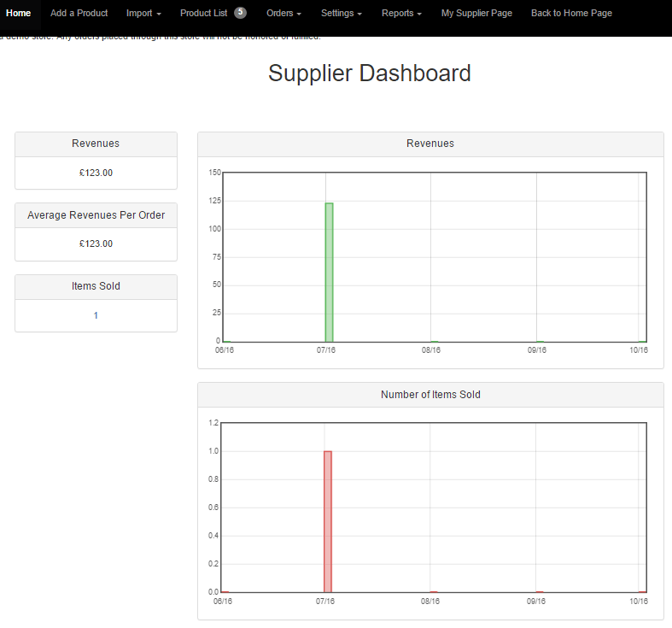This screenshot has width=672, height=628.
Task: Click the Number of Items Sold chart title
Action: pos(430,395)
